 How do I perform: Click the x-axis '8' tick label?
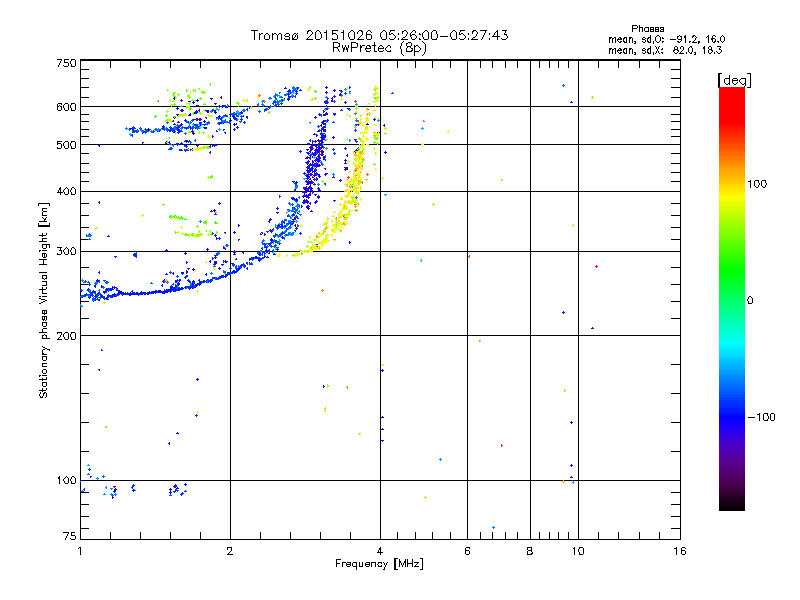tap(530, 551)
